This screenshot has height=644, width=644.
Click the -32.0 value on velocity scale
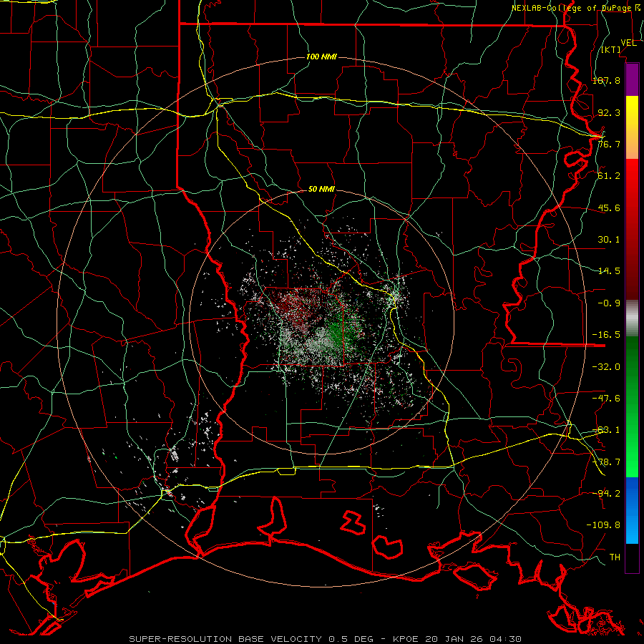tap(606, 367)
